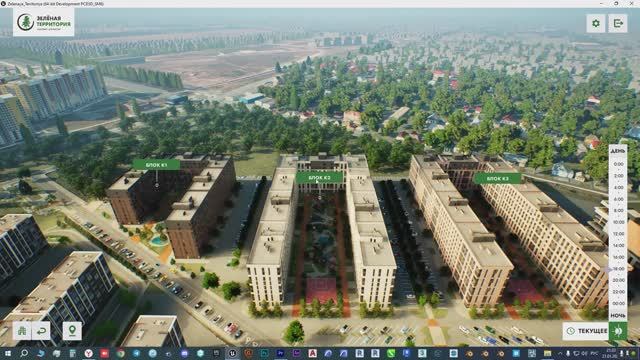Set time slider to 22:00
The height and width of the screenshot is (360, 640).
pyautogui.click(x=618, y=292)
